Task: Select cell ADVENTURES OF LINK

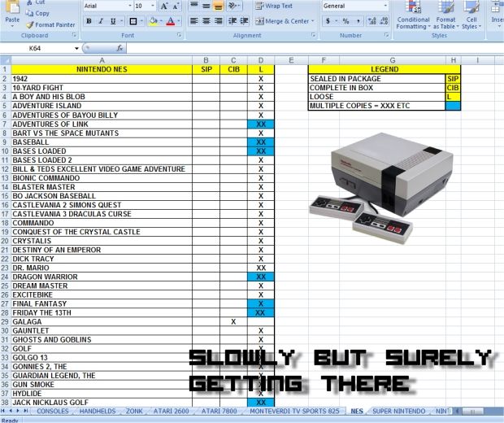Action: pyautogui.click(x=102, y=124)
